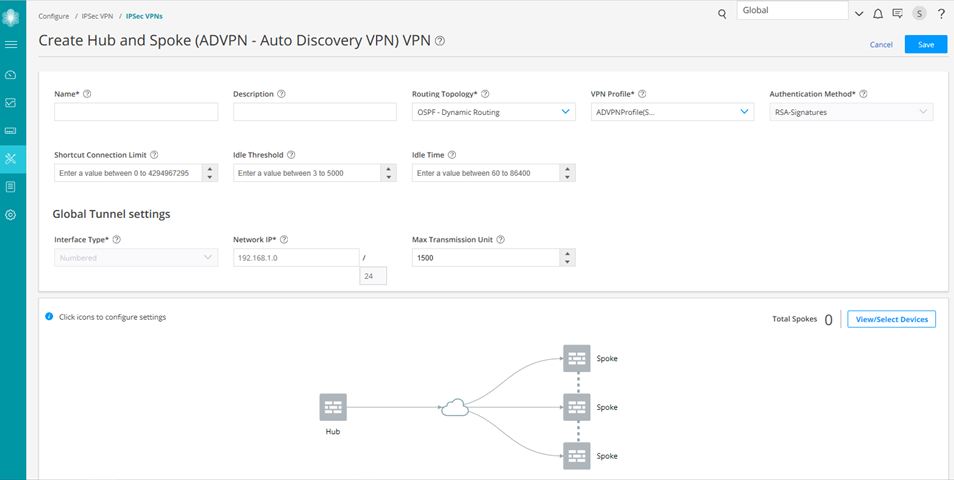Click IPSec VPN in the breadcrumb

[98, 16]
